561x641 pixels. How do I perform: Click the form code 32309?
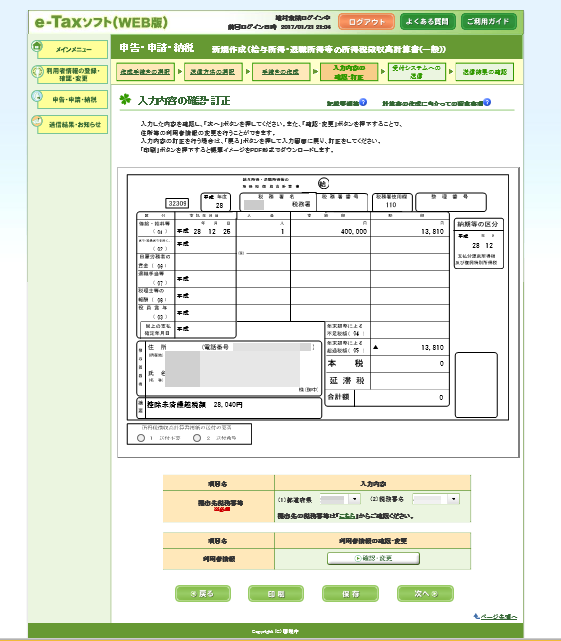pyautogui.click(x=178, y=203)
